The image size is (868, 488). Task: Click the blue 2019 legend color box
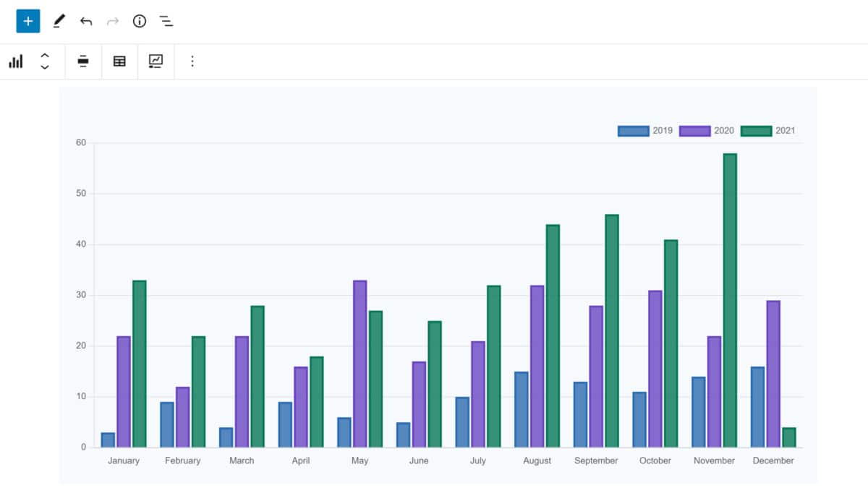tap(633, 131)
